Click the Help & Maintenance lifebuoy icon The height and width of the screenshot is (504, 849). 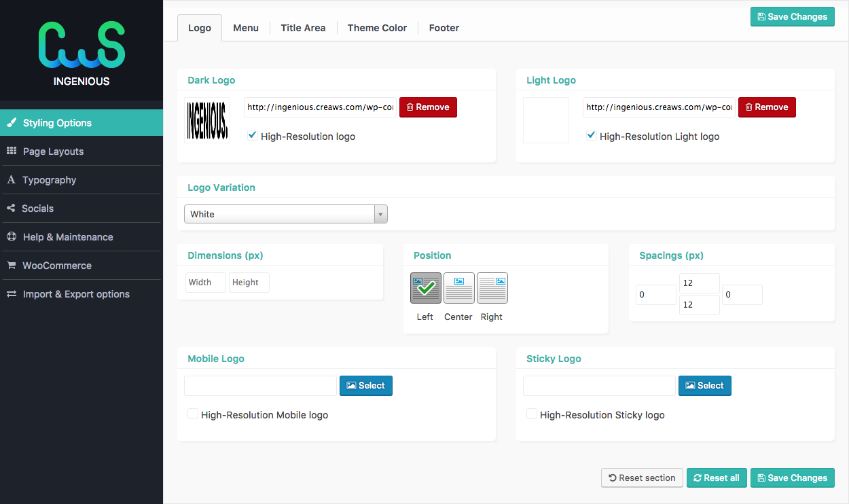[12, 237]
